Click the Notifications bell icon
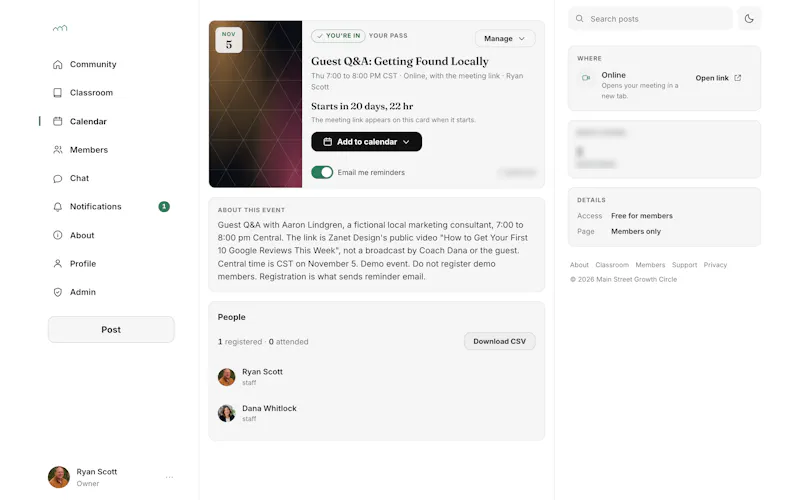The height and width of the screenshot is (500, 800). (58, 207)
